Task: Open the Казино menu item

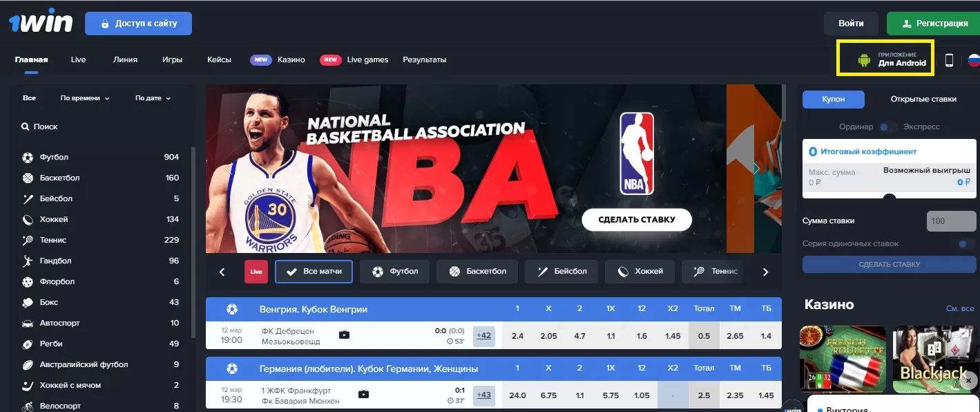Action: [291, 59]
